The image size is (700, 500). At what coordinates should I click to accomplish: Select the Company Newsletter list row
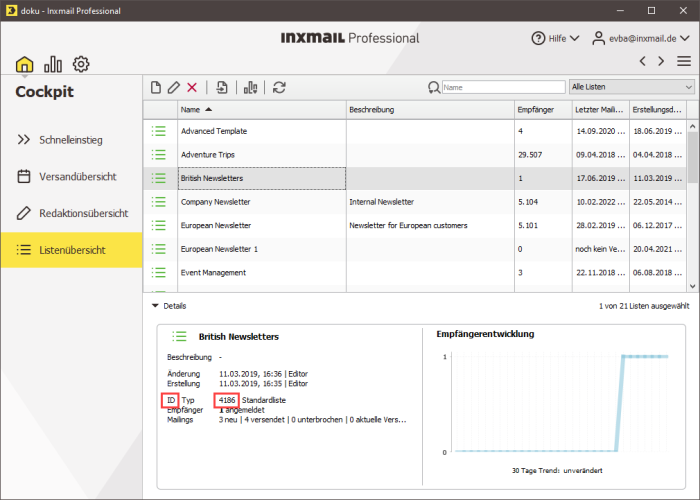pos(415,202)
